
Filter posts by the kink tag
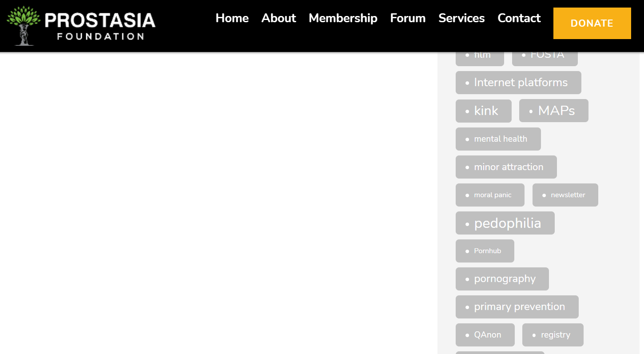(484, 111)
